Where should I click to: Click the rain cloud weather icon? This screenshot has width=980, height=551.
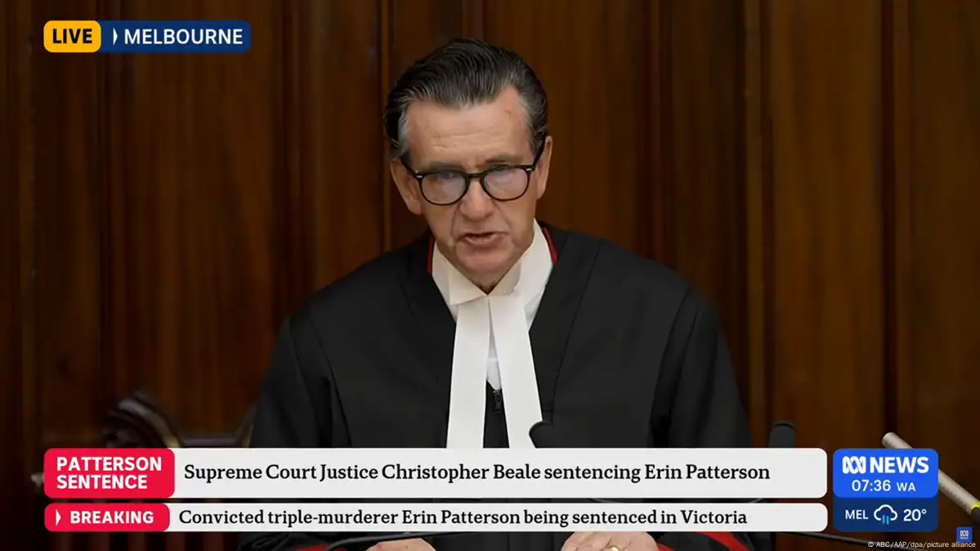885,515
